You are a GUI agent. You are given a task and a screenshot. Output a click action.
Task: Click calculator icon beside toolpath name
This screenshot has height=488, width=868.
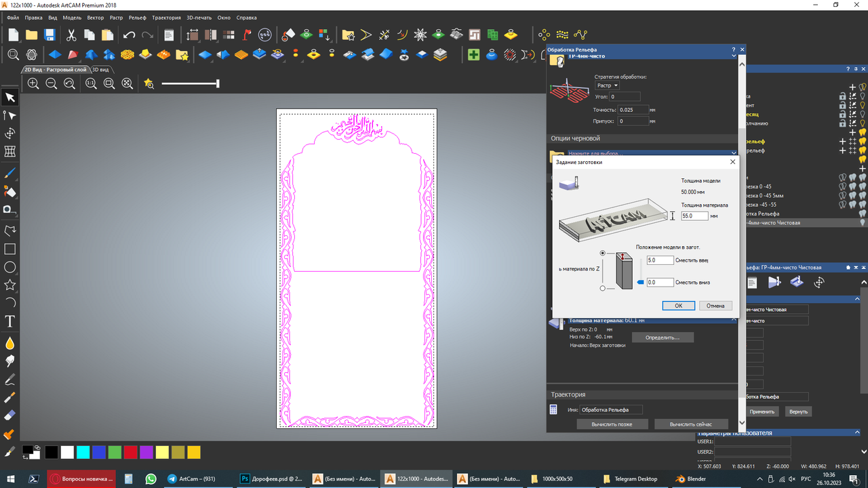tap(553, 409)
